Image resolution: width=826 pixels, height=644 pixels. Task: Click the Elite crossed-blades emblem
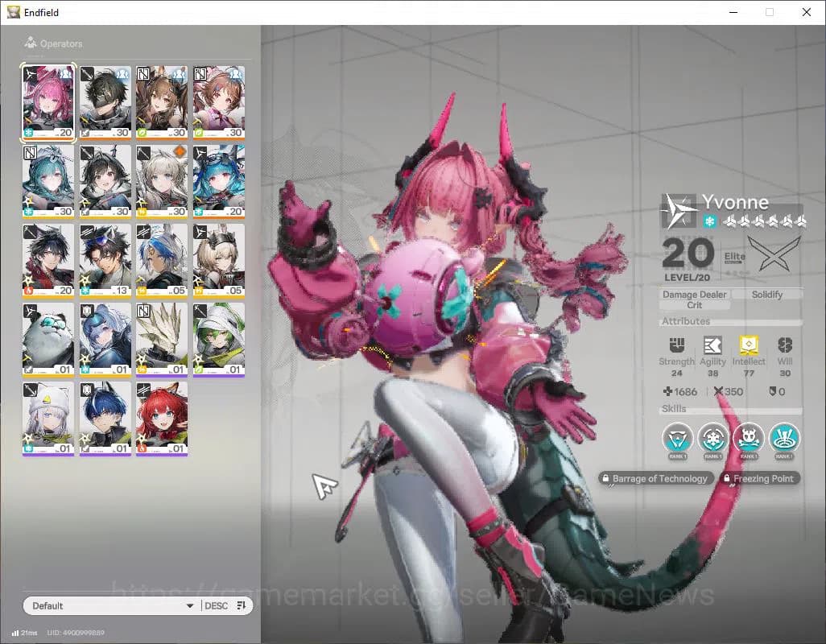(774, 254)
